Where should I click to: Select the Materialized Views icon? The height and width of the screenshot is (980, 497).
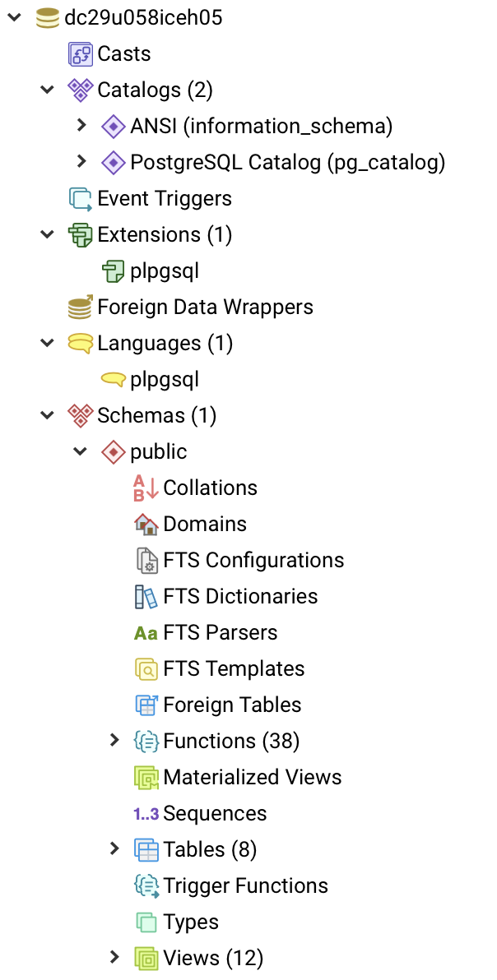click(146, 777)
